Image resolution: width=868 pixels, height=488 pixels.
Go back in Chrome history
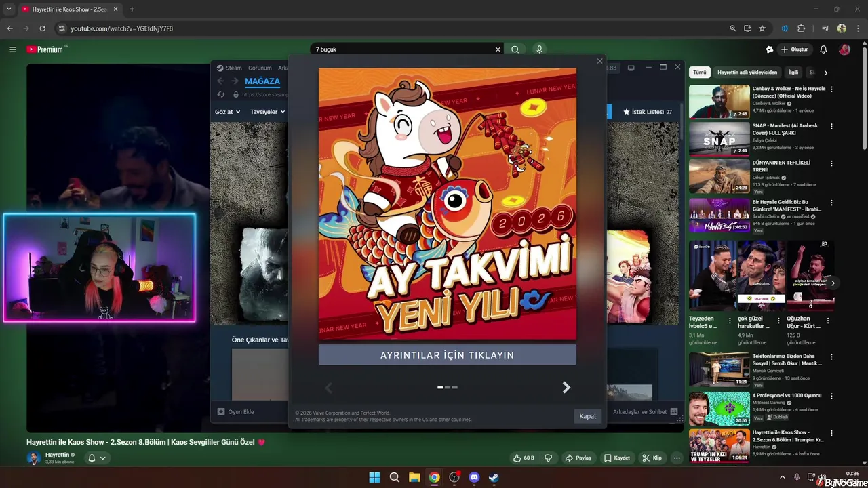click(x=10, y=28)
